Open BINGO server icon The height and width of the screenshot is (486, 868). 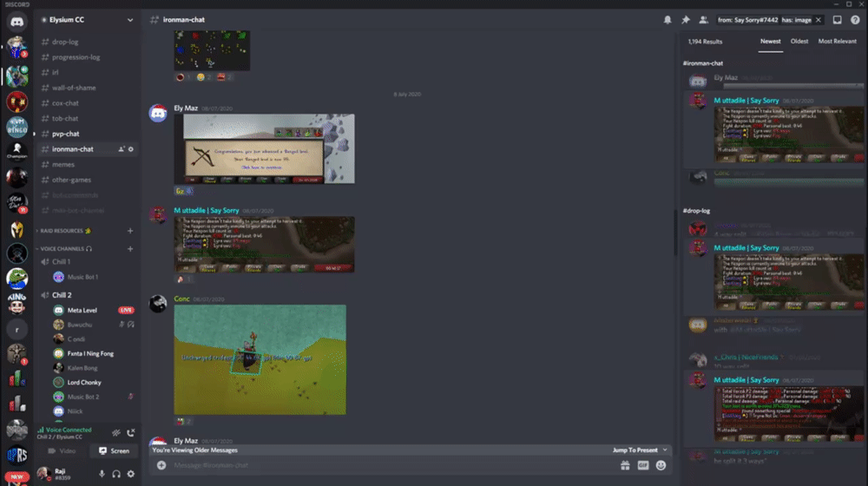(x=16, y=128)
